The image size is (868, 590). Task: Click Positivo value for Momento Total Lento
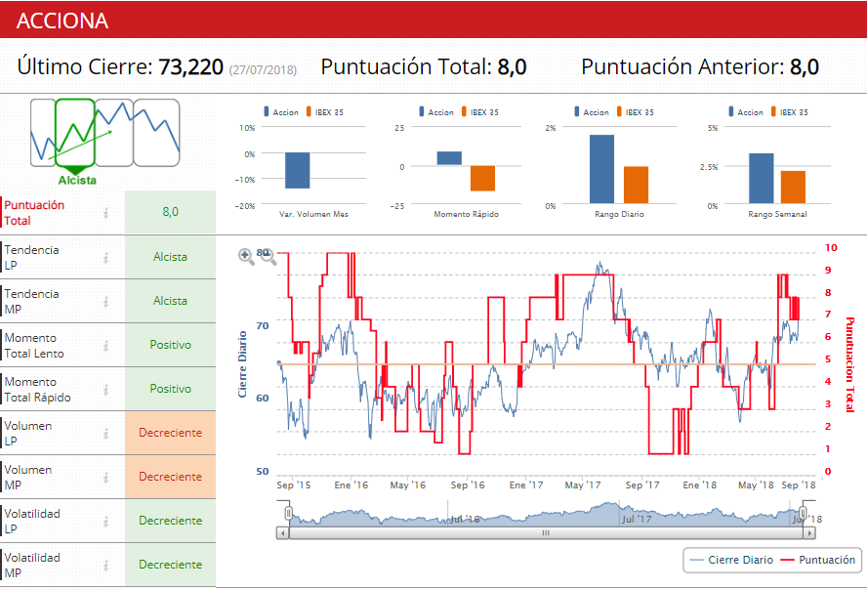click(171, 345)
